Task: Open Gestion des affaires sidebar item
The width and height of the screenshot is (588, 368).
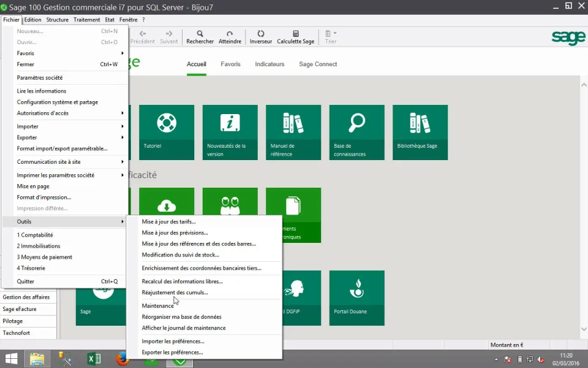Action: (28, 297)
